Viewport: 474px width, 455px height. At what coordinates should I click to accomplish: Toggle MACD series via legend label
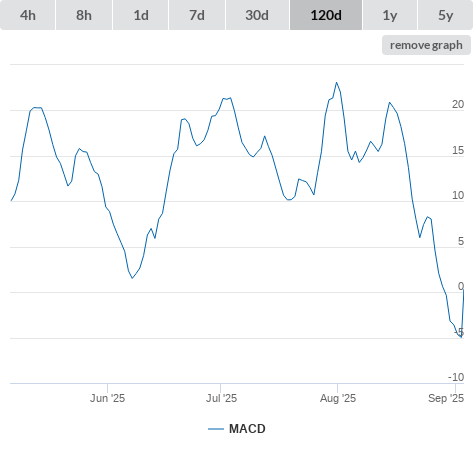pos(247,429)
